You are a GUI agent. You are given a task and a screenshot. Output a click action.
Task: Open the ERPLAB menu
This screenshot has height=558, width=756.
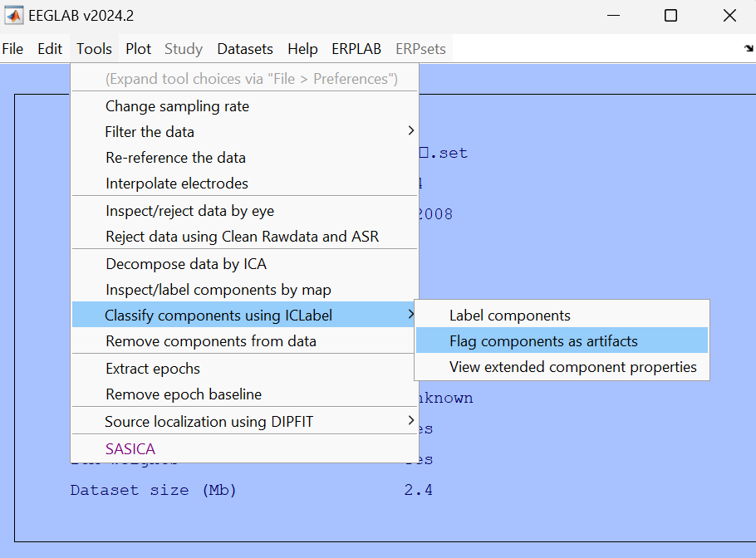coord(356,49)
